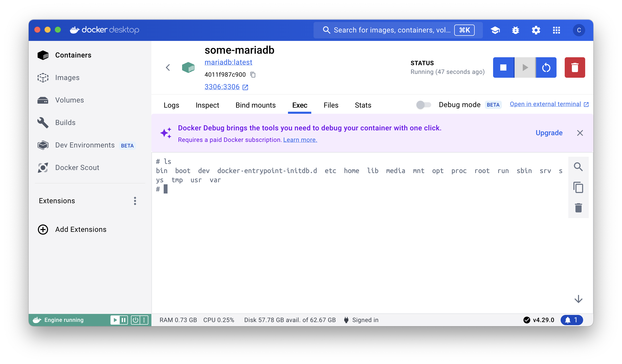Clear the terminal with trash icon
Image resolution: width=622 pixels, height=364 pixels.
click(578, 208)
